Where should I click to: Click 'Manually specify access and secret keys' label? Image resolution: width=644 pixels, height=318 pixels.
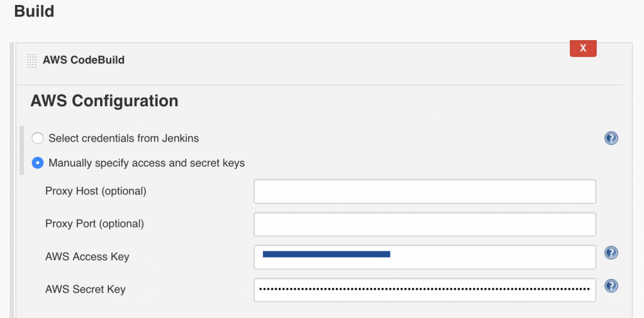coord(147,163)
